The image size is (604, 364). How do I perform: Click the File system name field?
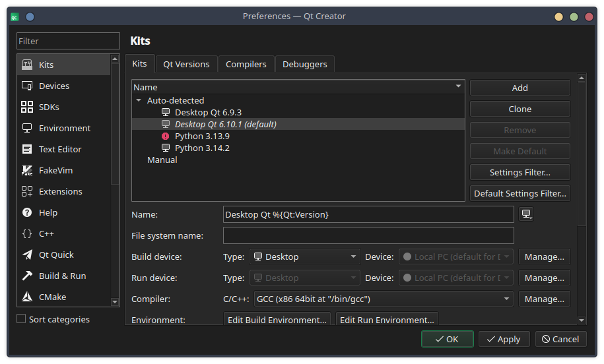[x=368, y=235]
